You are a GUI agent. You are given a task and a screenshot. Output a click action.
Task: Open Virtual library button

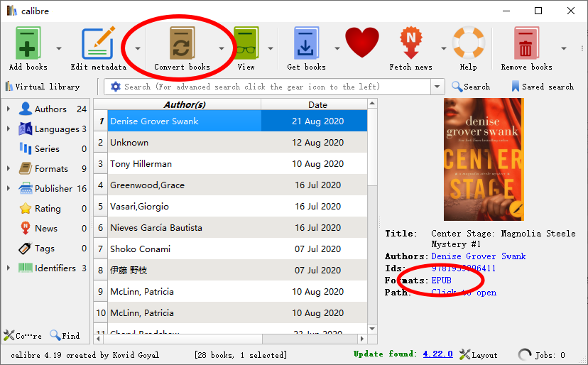coord(43,87)
